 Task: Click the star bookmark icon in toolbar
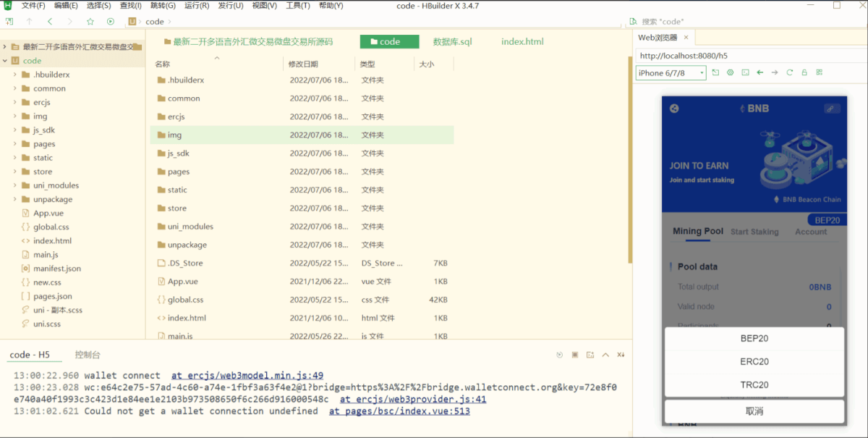pyautogui.click(x=90, y=22)
